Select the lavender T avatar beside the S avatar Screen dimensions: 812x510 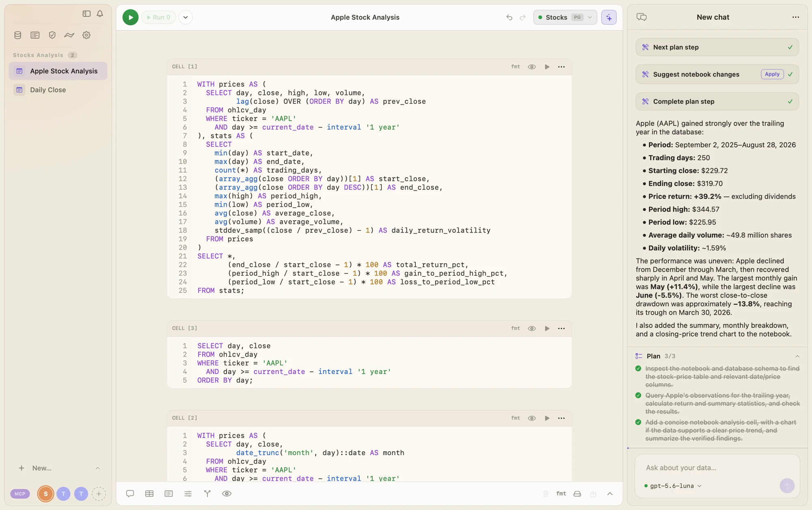[63, 494]
